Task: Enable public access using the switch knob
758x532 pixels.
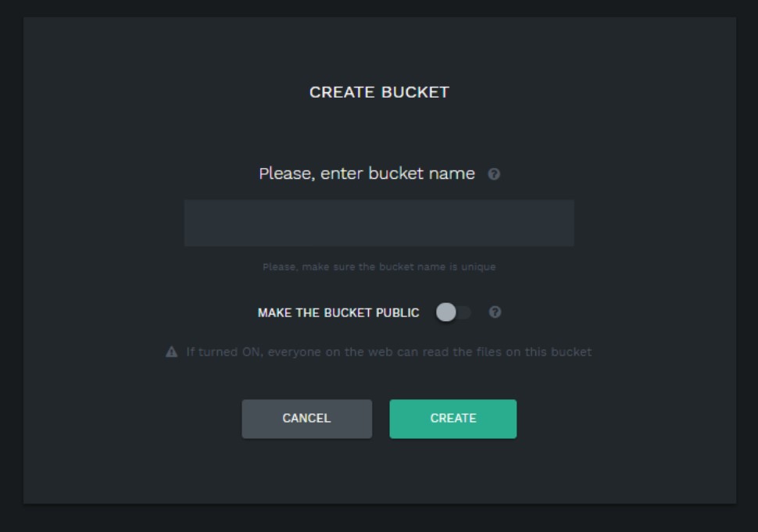Action: click(x=446, y=312)
